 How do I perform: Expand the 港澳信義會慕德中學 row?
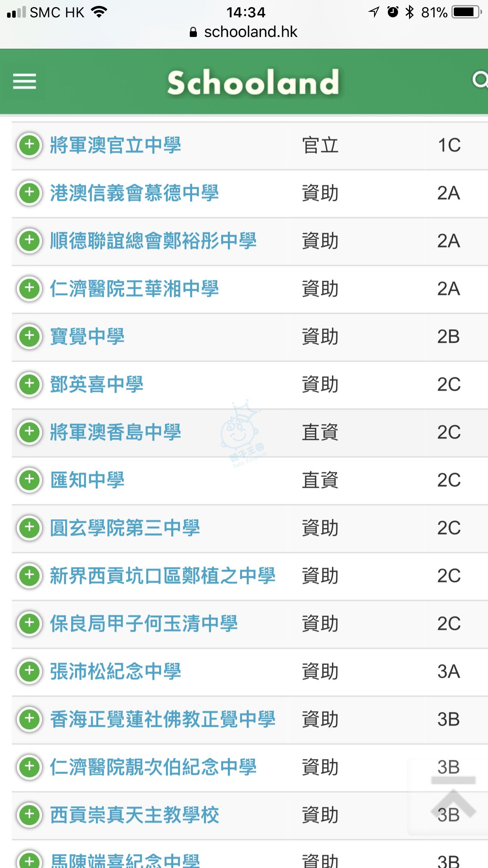pos(29,193)
